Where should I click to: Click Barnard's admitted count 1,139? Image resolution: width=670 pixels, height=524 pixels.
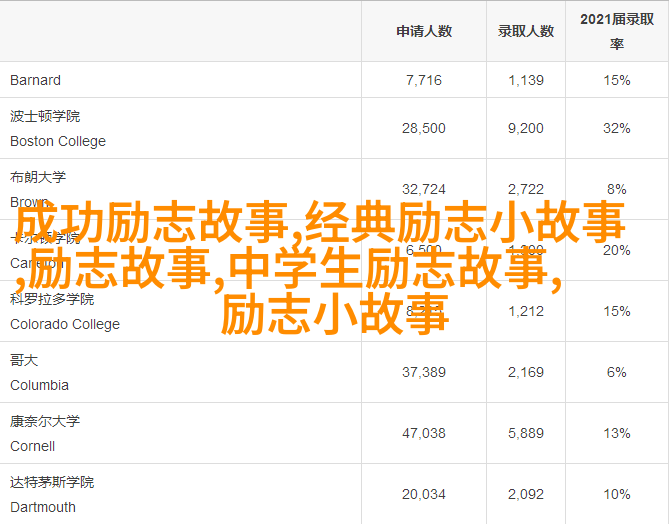click(526, 80)
